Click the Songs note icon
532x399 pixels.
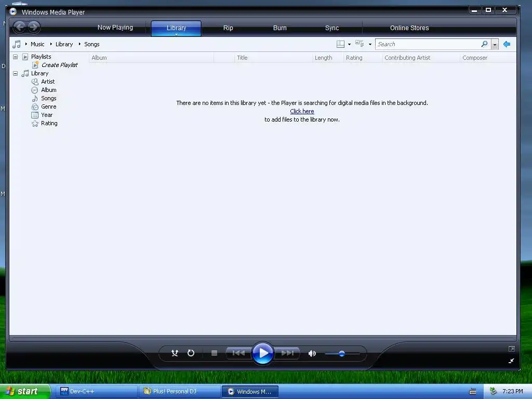(35, 98)
